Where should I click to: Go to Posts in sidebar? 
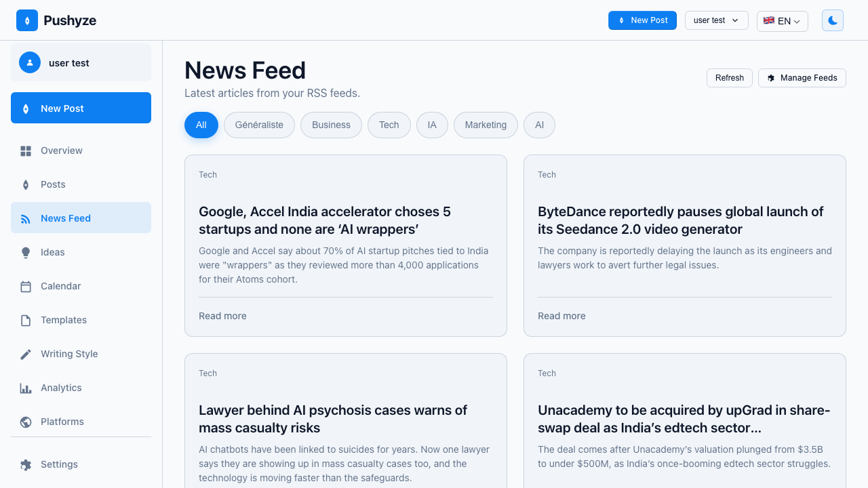(x=53, y=184)
